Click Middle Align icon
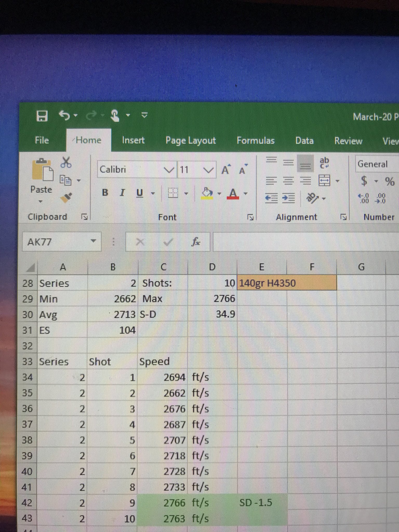This screenshot has height=532, width=399. point(288,162)
